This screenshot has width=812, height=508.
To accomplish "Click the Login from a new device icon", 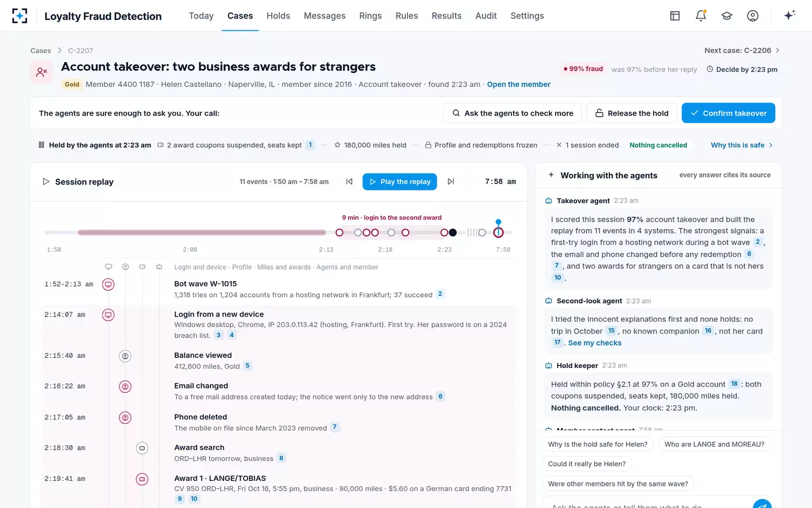I will (x=108, y=315).
